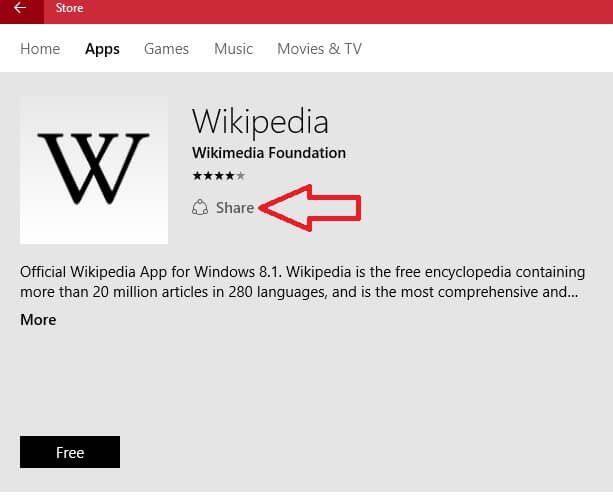Click the Wikipedia app title
Screen dimensions: 613x496
[260, 122]
